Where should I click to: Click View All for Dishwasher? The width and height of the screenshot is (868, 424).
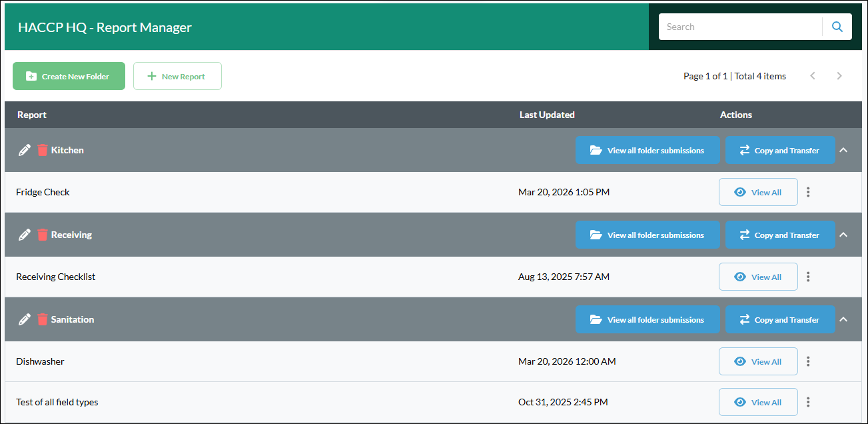point(758,361)
